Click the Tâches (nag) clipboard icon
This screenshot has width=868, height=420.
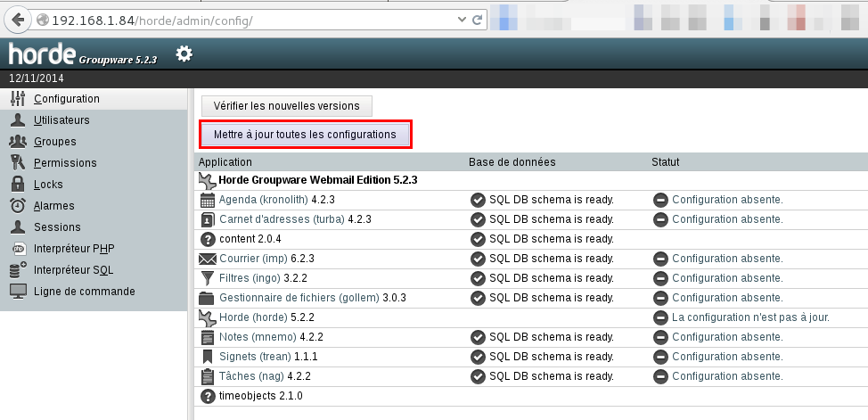(208, 376)
